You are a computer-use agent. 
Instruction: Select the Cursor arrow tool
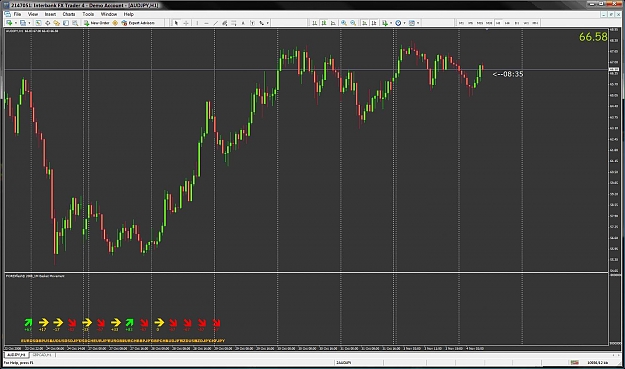[176, 23]
